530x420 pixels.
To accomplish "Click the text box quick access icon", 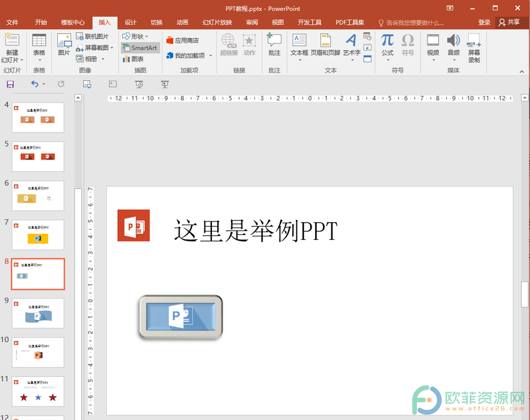I will pos(112,84).
